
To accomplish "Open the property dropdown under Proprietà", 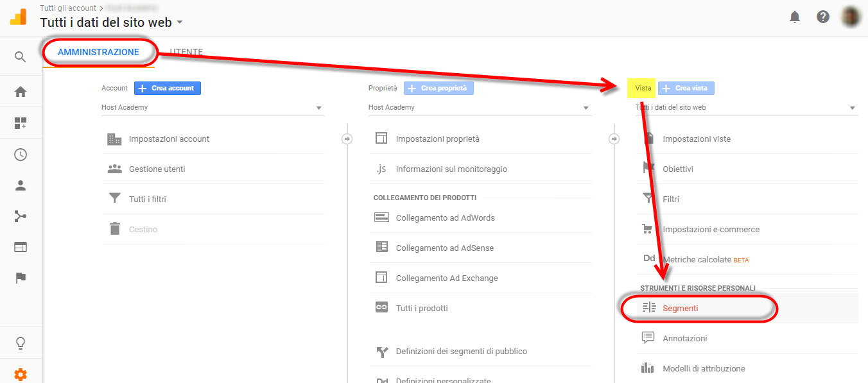I will pos(478,107).
